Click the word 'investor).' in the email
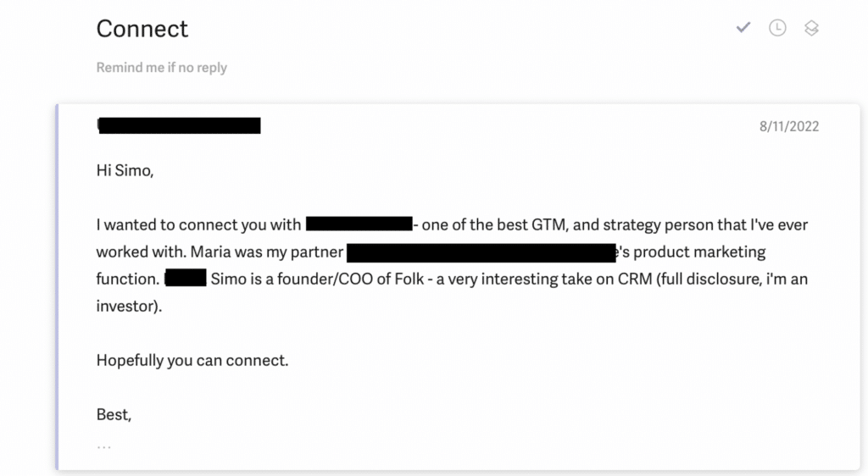Screen dimensions: 868x476 click(129, 306)
